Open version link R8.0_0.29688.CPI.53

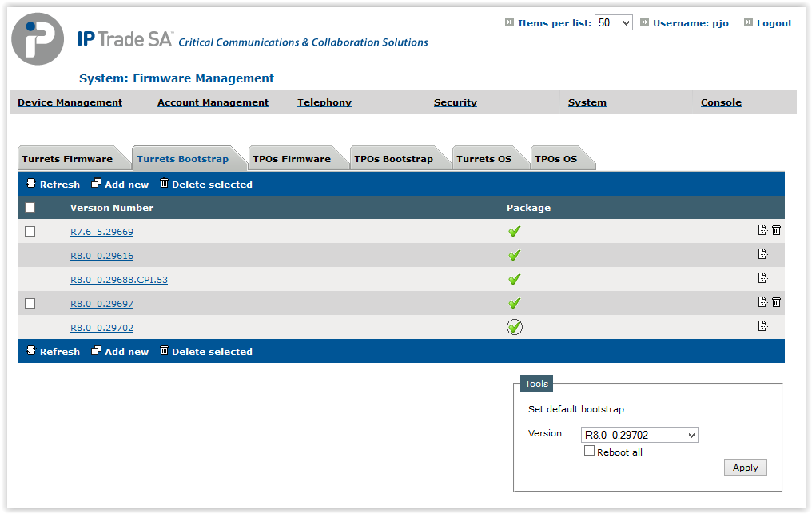tap(119, 279)
